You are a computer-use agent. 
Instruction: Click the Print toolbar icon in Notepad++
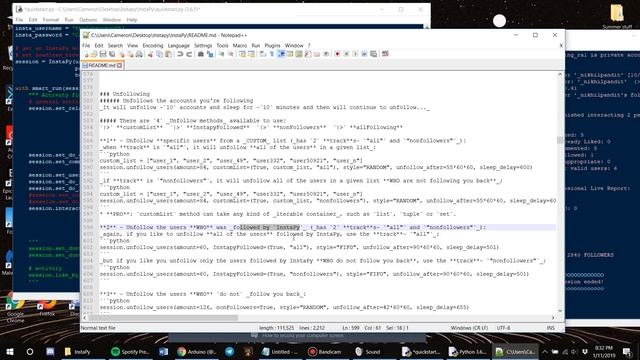click(x=139, y=54)
